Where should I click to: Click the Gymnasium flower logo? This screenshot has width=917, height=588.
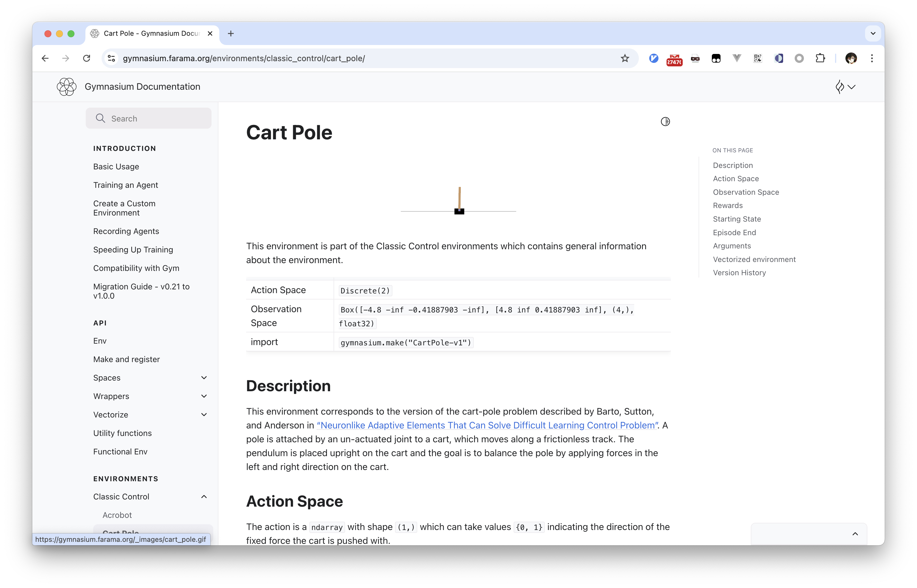[x=66, y=87]
